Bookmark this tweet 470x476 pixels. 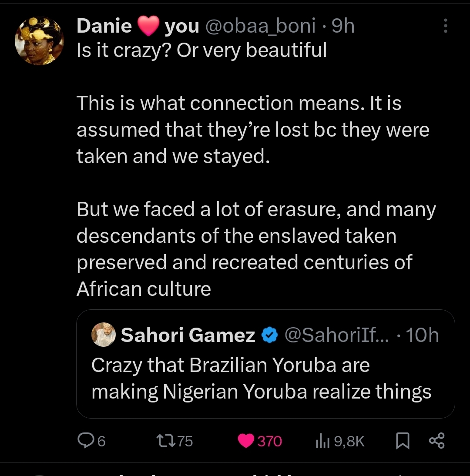point(403,441)
